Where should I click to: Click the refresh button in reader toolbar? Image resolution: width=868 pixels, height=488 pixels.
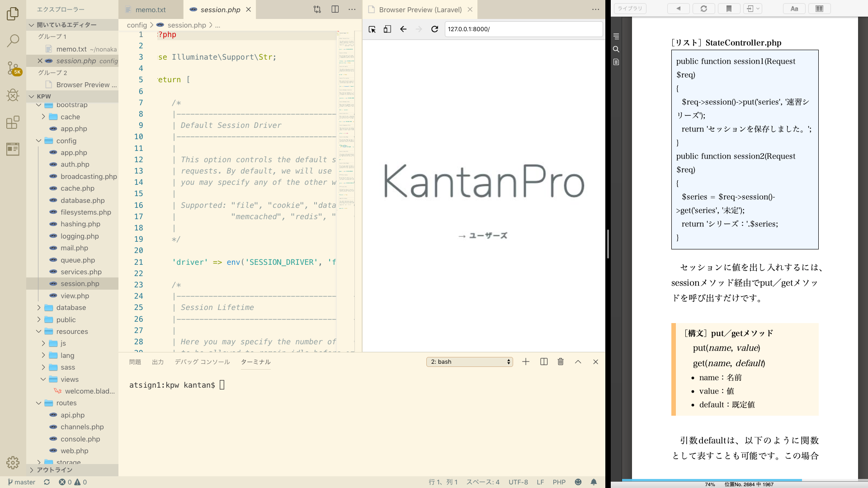(x=704, y=9)
